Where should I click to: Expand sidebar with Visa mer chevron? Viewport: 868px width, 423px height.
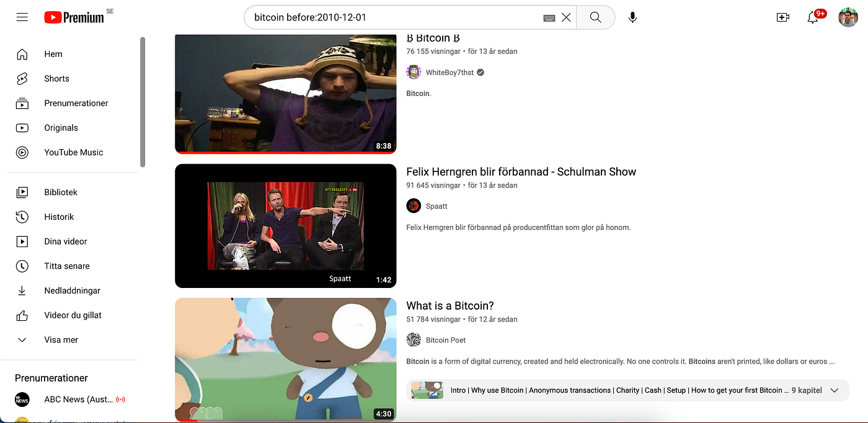[22, 340]
